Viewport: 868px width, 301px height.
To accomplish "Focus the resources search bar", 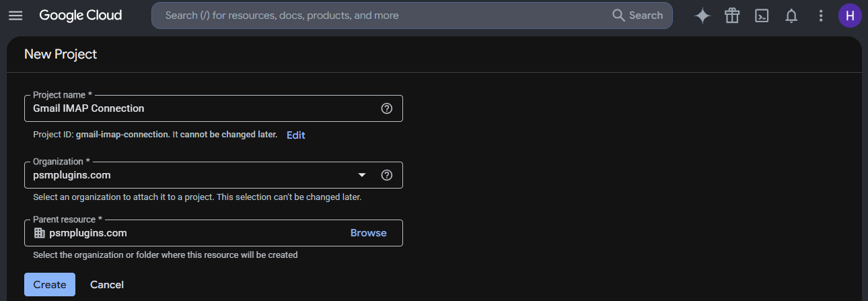I will click(412, 15).
